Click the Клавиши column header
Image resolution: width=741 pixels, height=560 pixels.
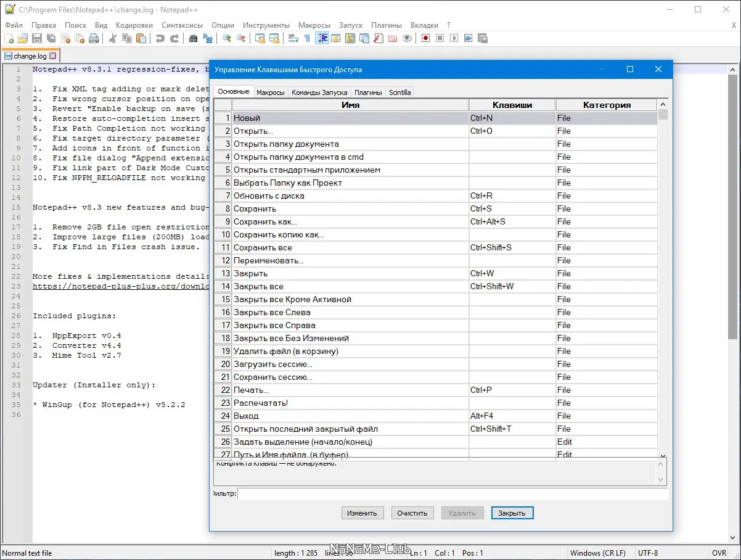coord(512,105)
